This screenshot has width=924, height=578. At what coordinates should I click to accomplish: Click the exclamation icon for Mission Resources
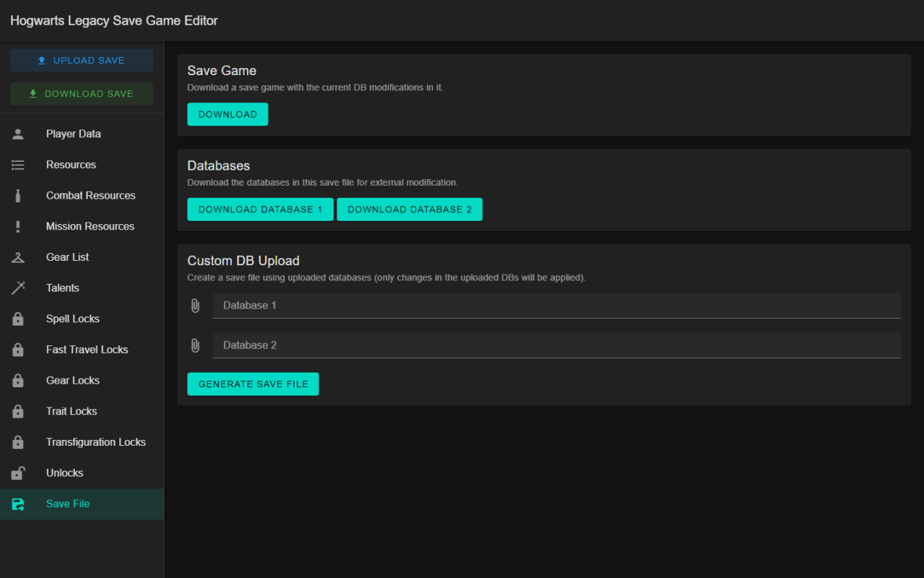click(x=18, y=227)
